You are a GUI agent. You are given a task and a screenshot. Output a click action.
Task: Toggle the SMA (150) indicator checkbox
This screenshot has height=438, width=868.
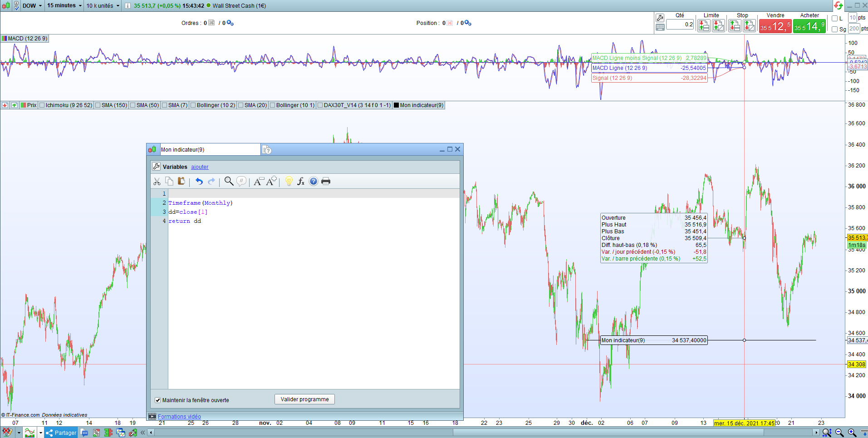98,105
